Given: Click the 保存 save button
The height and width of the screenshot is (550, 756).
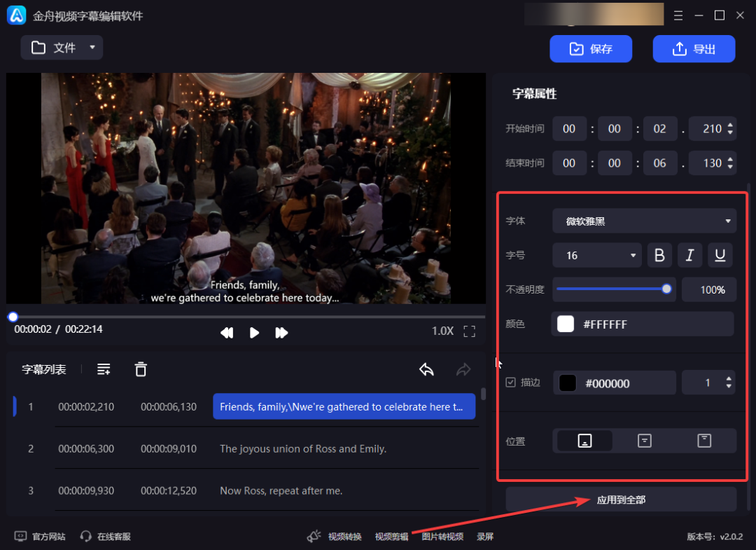Looking at the screenshot, I should coord(591,49).
